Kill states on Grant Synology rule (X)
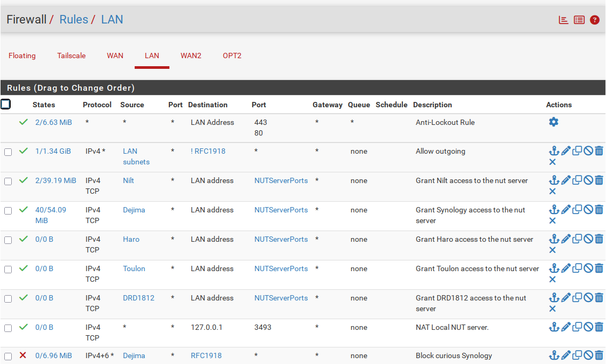606x364 pixels. (553, 221)
